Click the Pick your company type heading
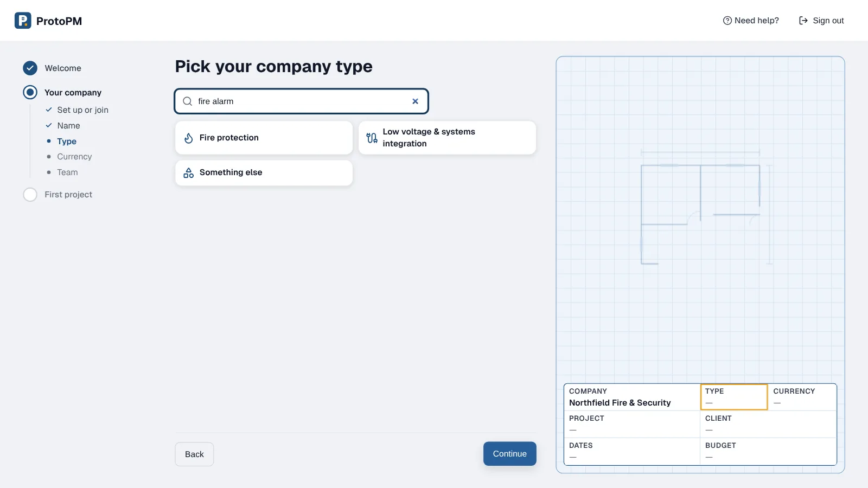This screenshot has height=488, width=868. point(274,66)
